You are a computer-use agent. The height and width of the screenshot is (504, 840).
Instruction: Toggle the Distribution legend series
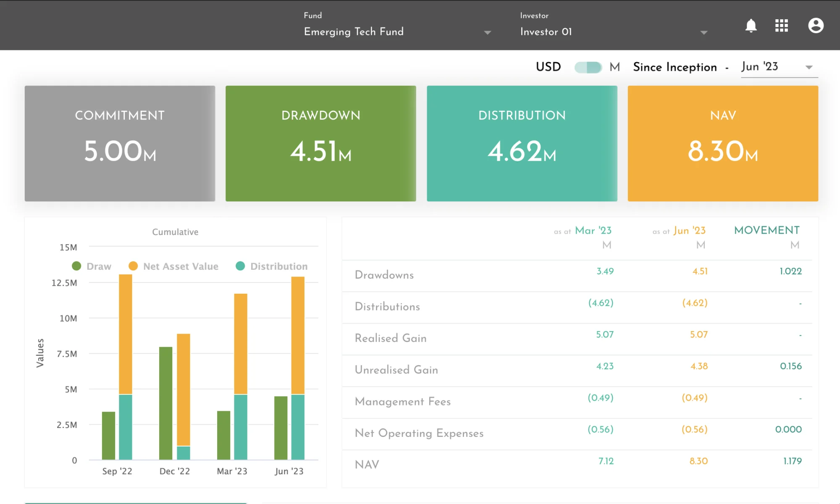point(272,266)
